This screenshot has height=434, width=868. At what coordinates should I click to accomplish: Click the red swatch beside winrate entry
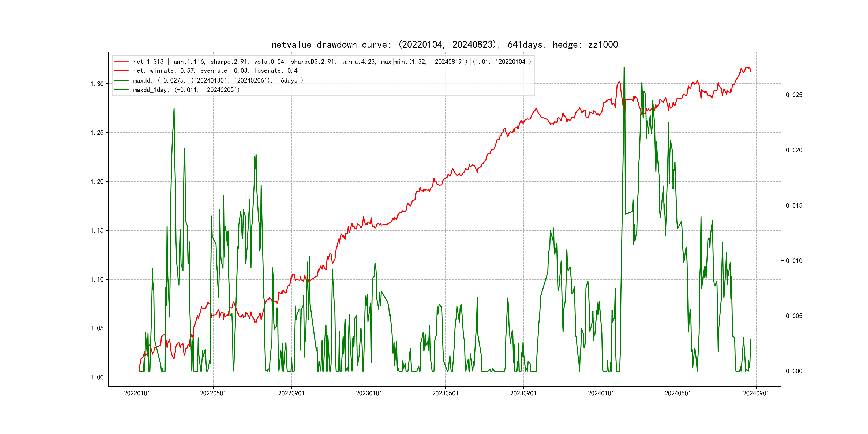pyautogui.click(x=121, y=71)
